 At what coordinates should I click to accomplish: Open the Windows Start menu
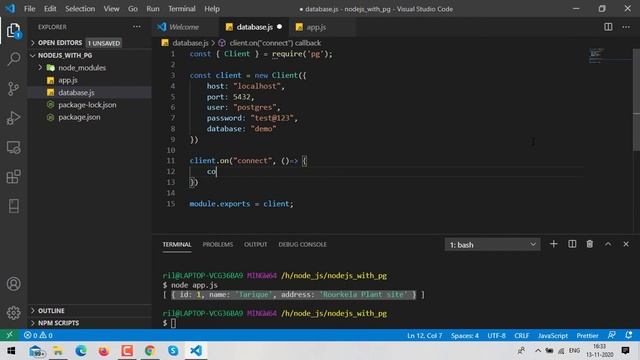(11, 351)
